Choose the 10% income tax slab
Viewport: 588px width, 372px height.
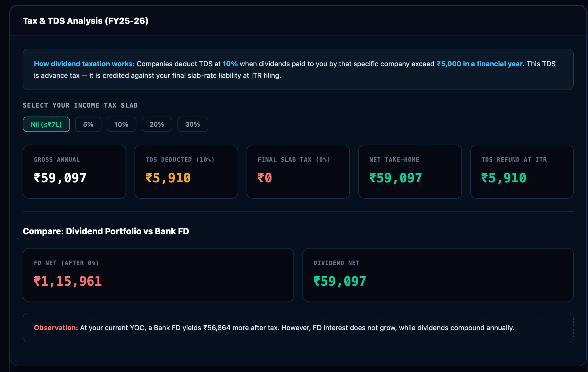[122, 124]
